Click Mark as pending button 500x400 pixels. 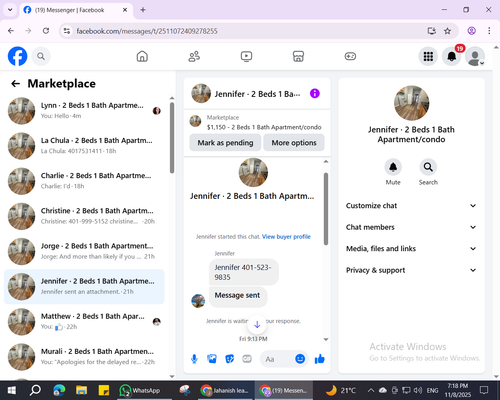[x=225, y=143]
